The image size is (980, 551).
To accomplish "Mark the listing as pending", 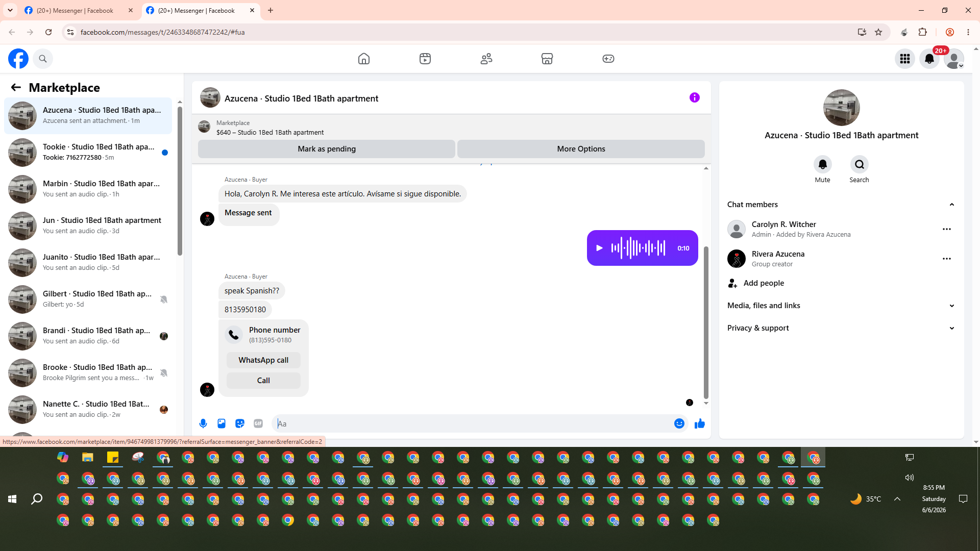I will (x=327, y=149).
